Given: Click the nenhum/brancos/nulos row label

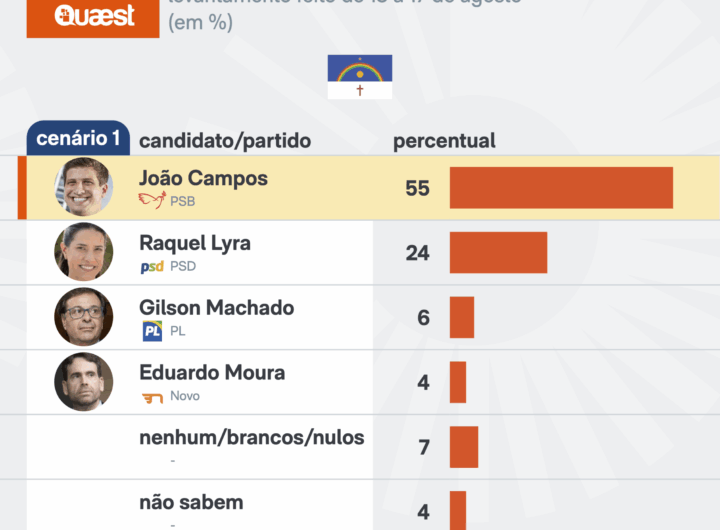Looking at the screenshot, I should pyautogui.click(x=251, y=437).
